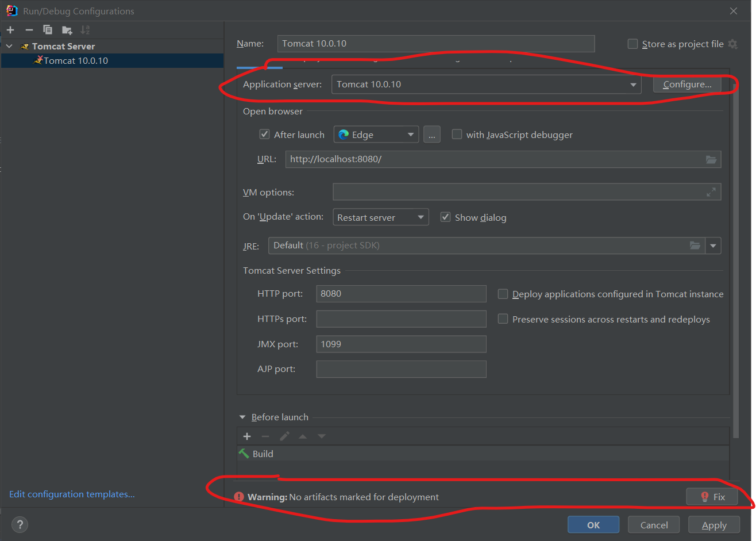
Task: Browse for JRE folder icon
Action: point(695,245)
